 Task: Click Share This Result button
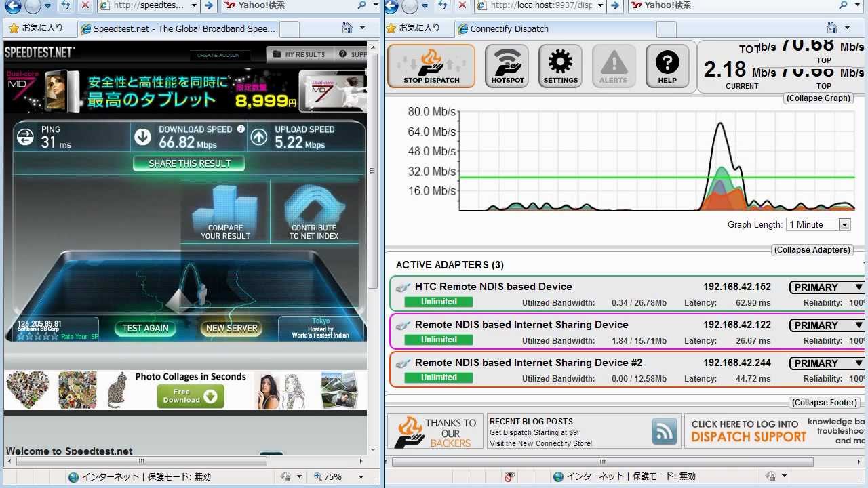[x=189, y=163]
